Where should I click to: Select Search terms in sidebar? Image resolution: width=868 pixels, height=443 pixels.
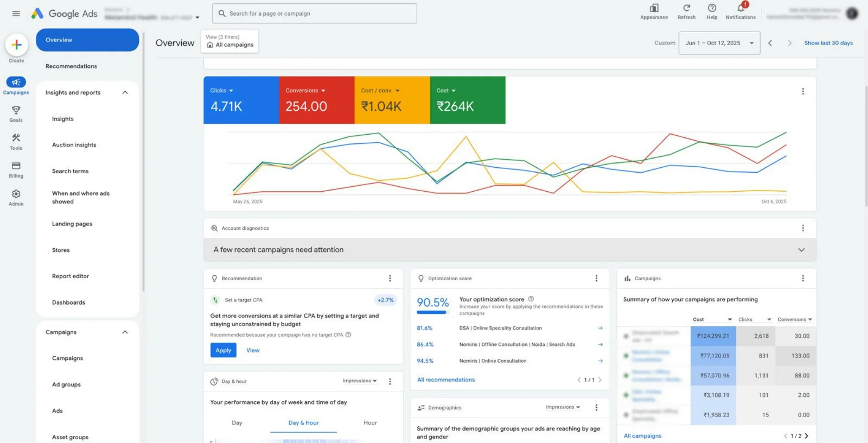(x=70, y=171)
